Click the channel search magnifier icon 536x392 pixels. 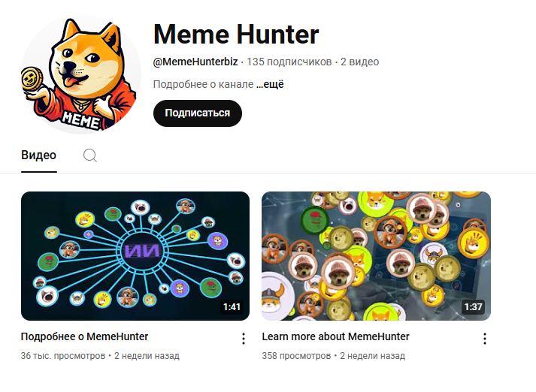click(x=90, y=155)
